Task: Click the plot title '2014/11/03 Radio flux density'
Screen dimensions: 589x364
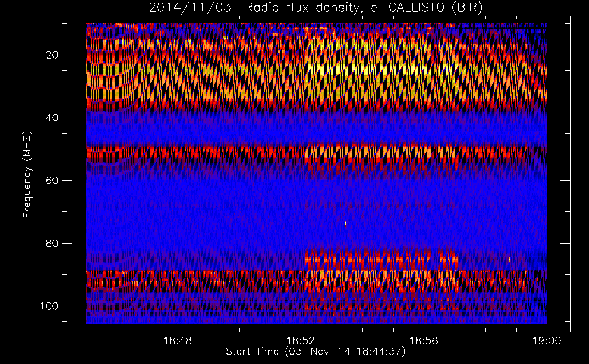Action: pyautogui.click(x=316, y=8)
